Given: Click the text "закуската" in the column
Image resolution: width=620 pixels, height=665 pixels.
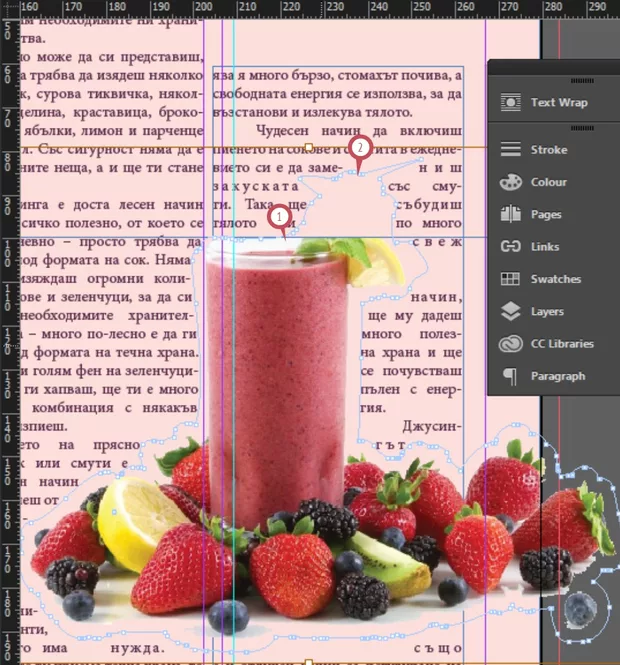Looking at the screenshot, I should (256, 187).
